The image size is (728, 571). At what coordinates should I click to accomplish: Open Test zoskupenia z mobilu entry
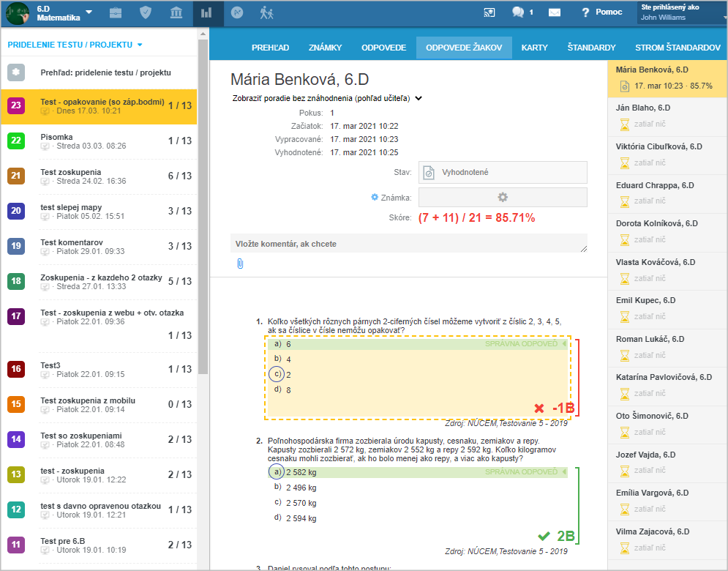pyautogui.click(x=99, y=404)
